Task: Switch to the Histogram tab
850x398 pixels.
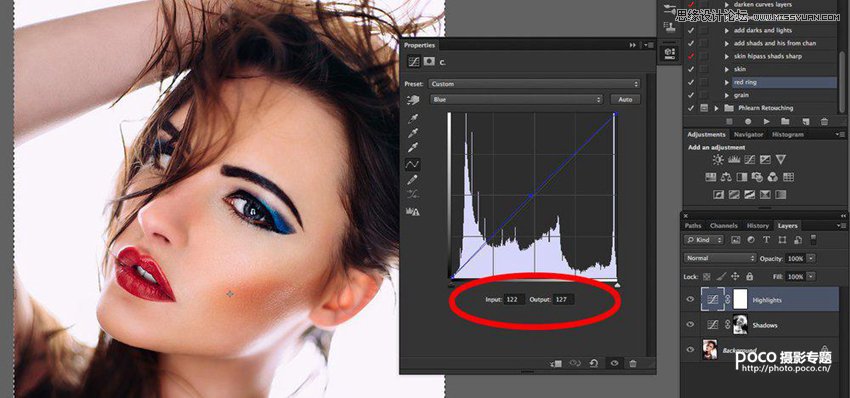Action: pyautogui.click(x=788, y=134)
